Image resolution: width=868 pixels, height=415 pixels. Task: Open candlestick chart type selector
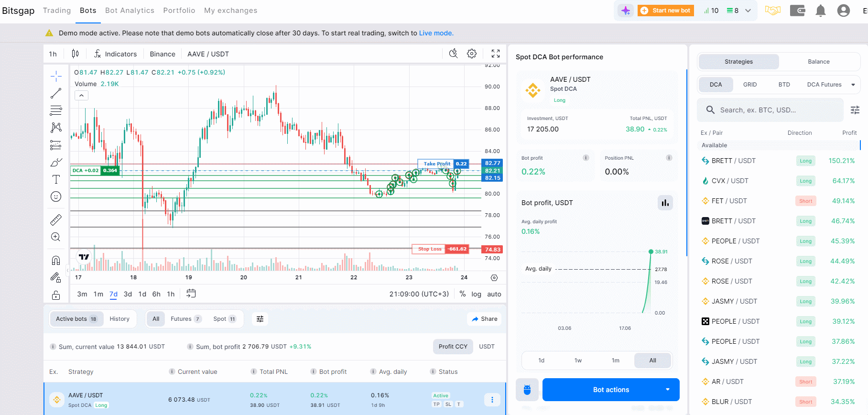coord(75,54)
